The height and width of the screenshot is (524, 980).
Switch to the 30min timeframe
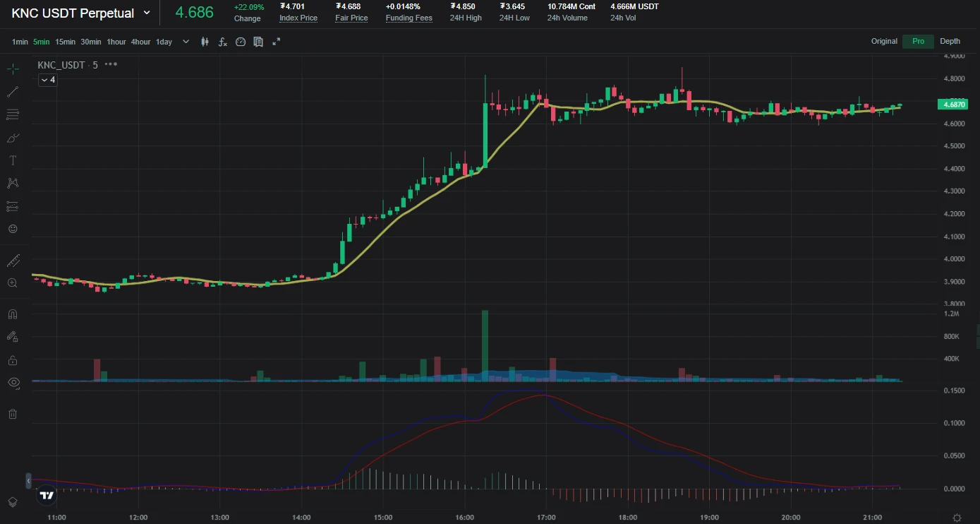(91, 42)
